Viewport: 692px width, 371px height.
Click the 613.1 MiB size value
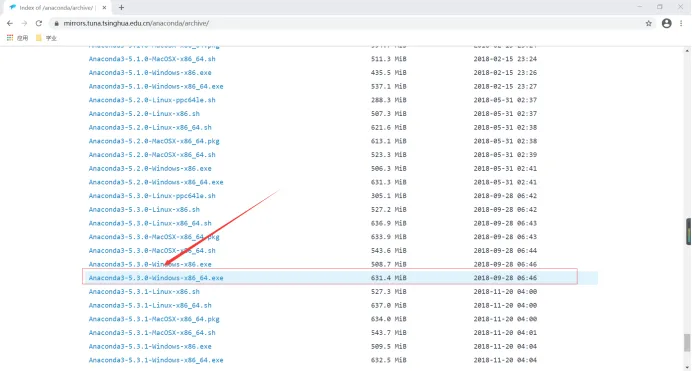[388, 141]
